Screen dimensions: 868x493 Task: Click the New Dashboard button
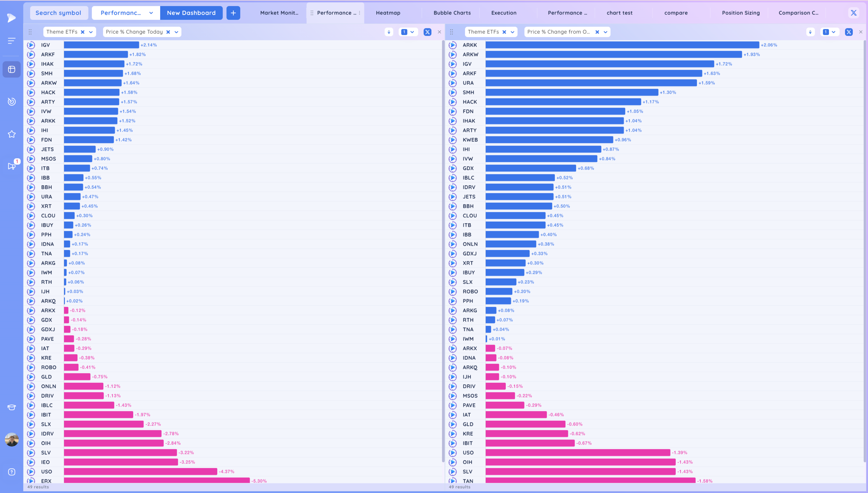[x=191, y=13]
